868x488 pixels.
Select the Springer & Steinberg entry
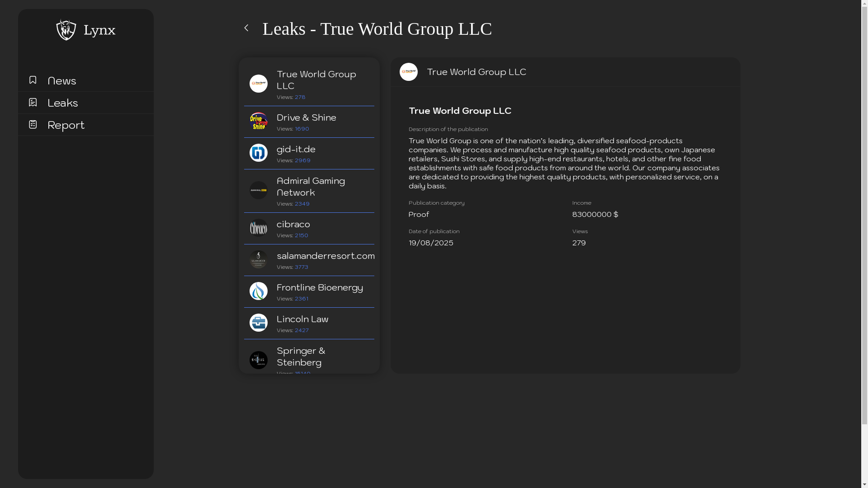point(301,357)
